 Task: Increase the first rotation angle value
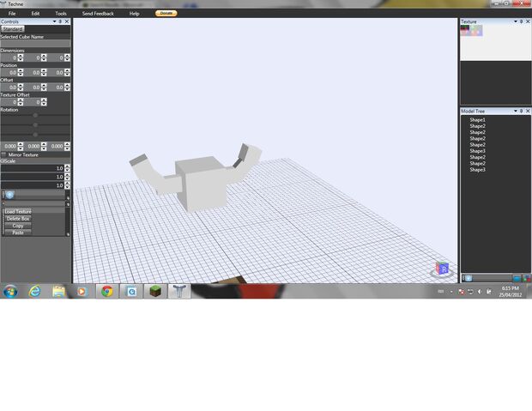[x=21, y=144]
